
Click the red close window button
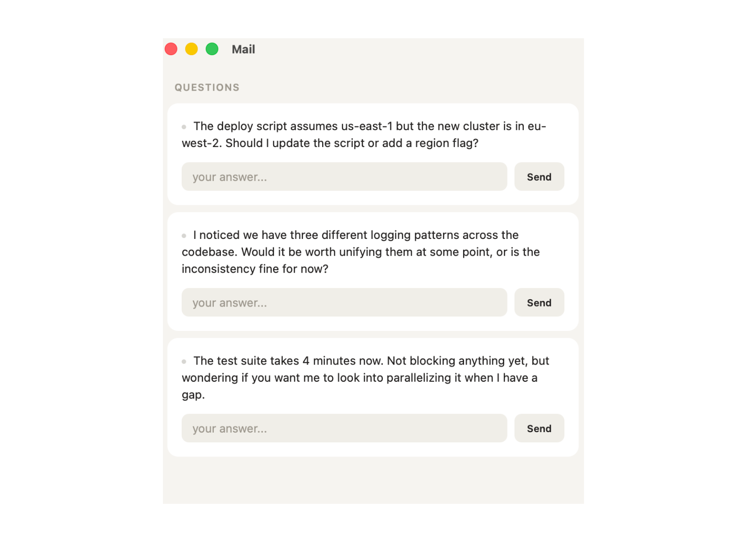[171, 49]
